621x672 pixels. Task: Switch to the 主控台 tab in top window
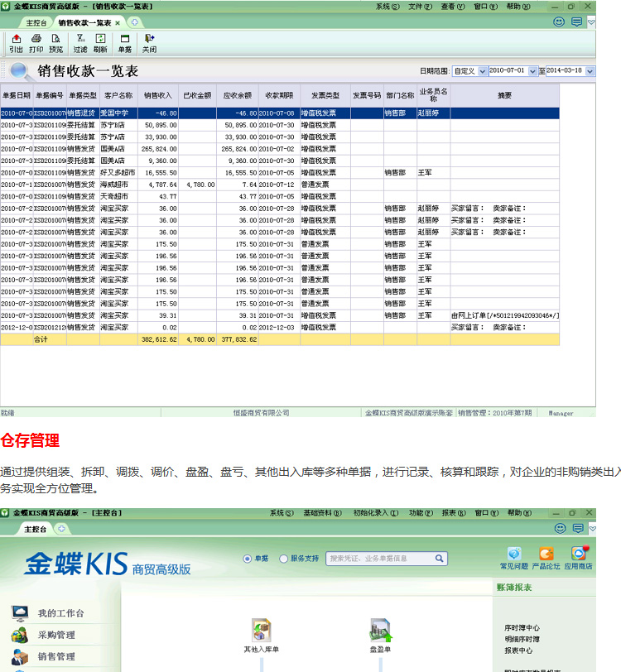click(35, 22)
